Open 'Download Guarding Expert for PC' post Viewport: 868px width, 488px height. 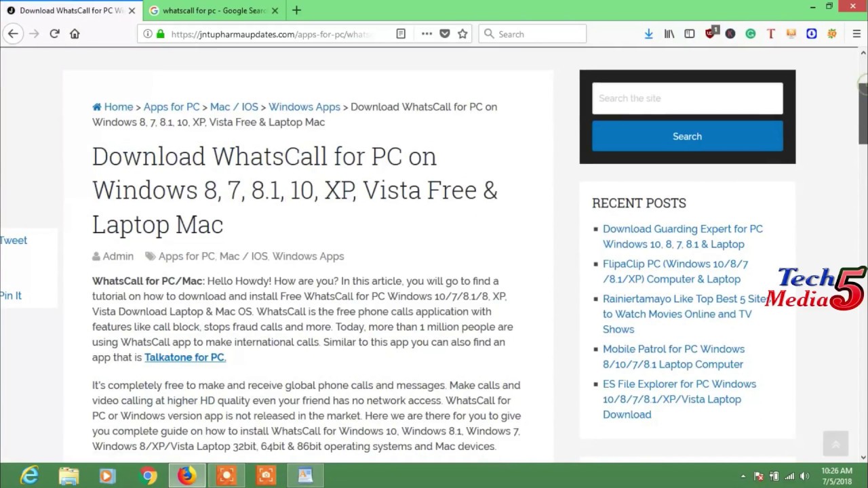683,237
